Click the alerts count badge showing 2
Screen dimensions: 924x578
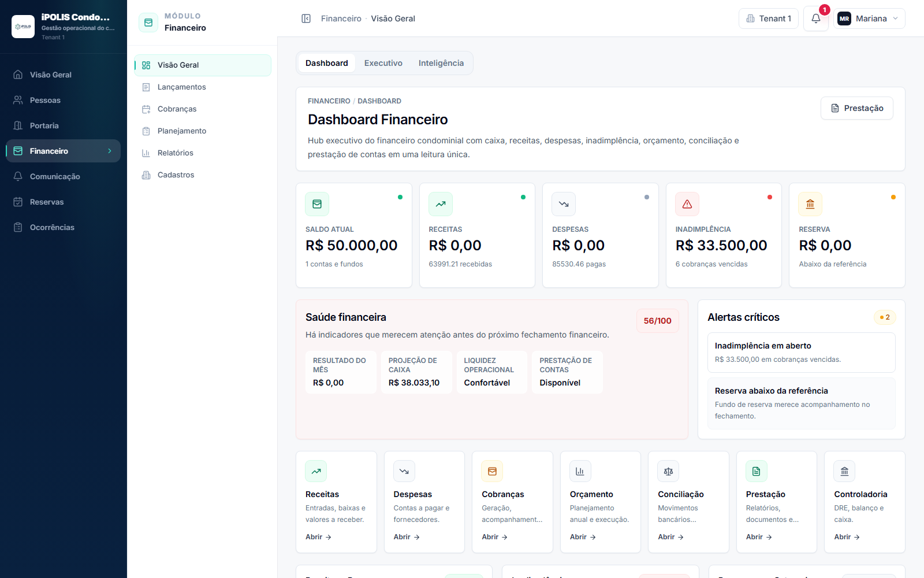pyautogui.click(x=885, y=317)
